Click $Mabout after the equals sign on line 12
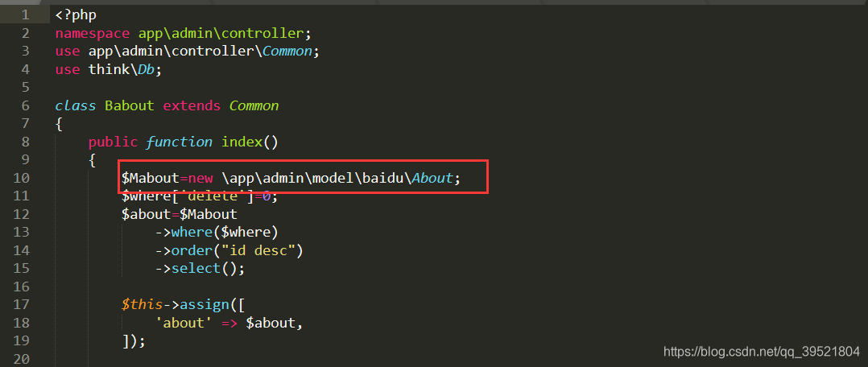The width and height of the screenshot is (868, 367). (x=209, y=215)
